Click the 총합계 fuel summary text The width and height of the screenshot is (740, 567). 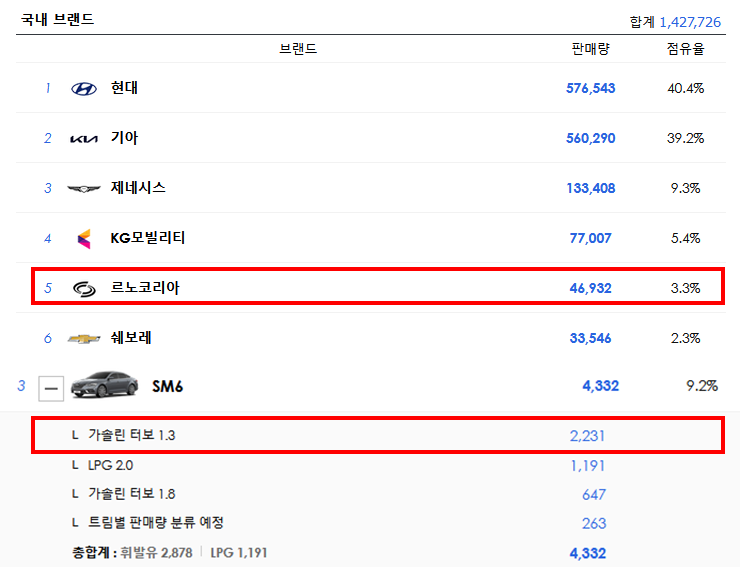170,553
